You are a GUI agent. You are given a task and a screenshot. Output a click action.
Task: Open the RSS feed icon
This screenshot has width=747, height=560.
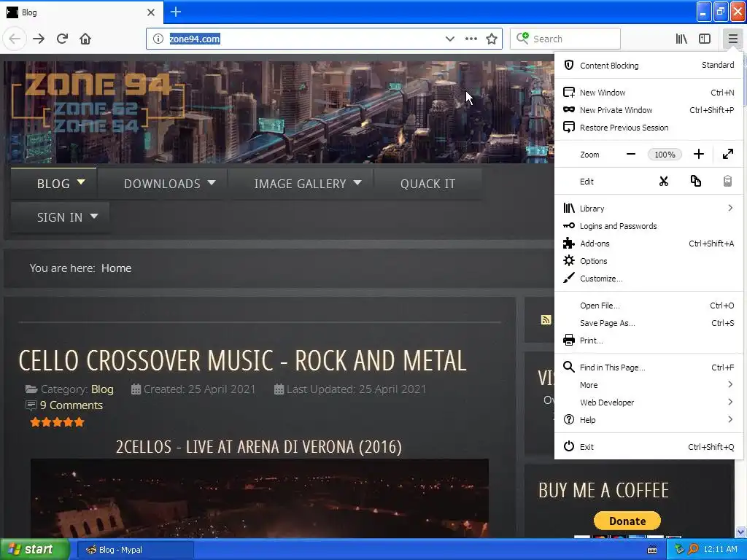point(546,319)
